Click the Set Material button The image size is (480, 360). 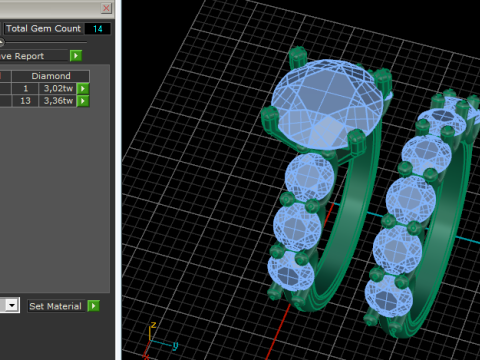point(55,306)
